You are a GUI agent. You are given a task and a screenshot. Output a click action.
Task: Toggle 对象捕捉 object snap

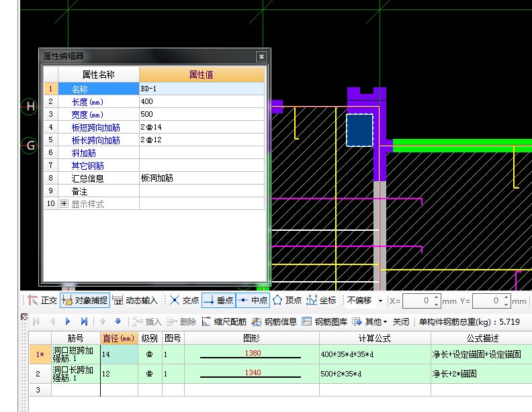click(x=85, y=300)
